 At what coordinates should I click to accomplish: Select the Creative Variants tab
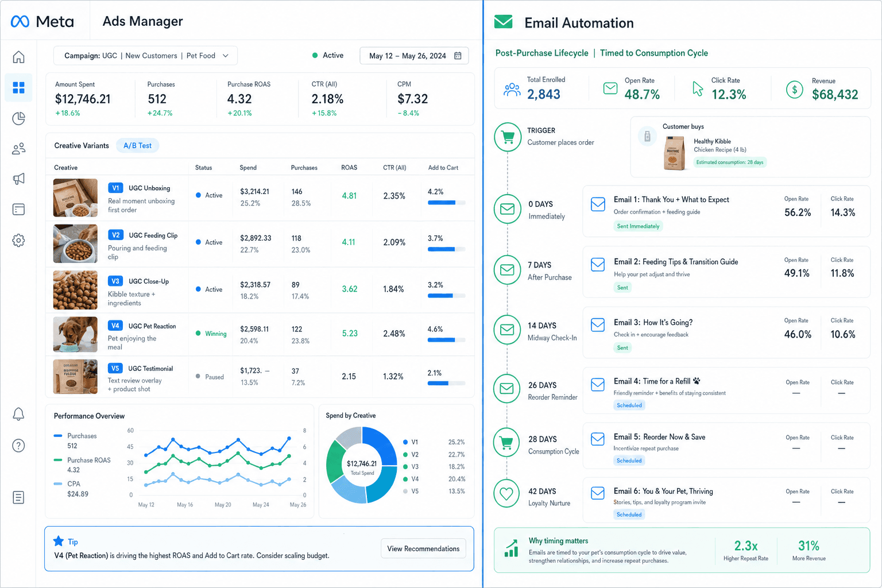82,146
